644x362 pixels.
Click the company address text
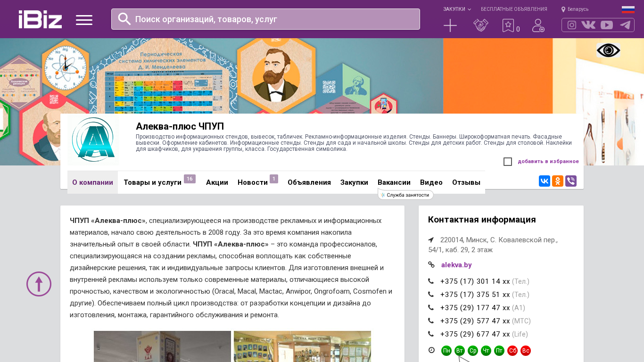coord(493,245)
